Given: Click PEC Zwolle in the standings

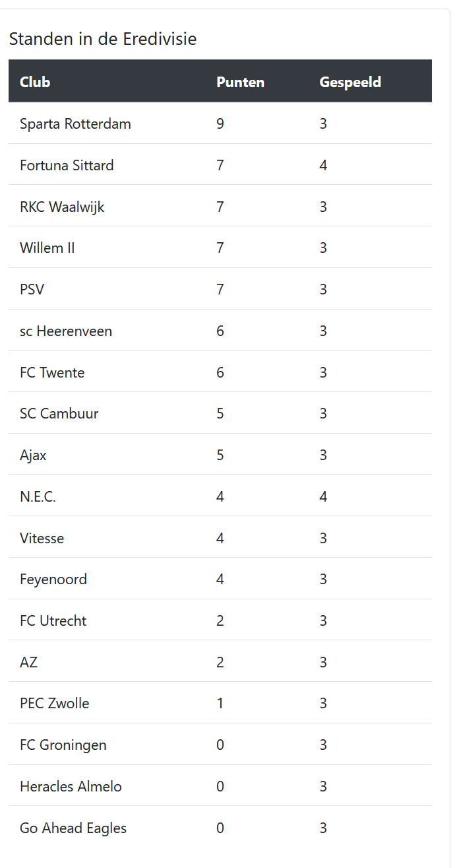Looking at the screenshot, I should [54, 703].
